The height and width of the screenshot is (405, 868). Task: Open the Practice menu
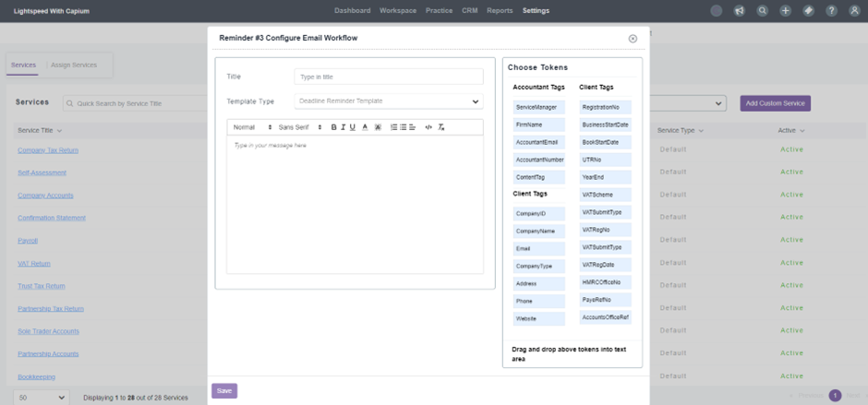click(x=439, y=10)
